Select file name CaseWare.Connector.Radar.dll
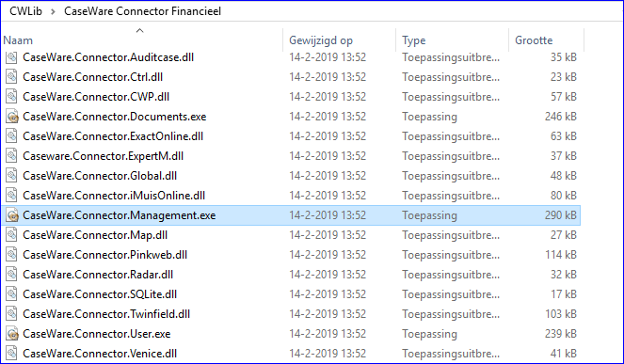The width and height of the screenshot is (624, 364). tap(98, 275)
